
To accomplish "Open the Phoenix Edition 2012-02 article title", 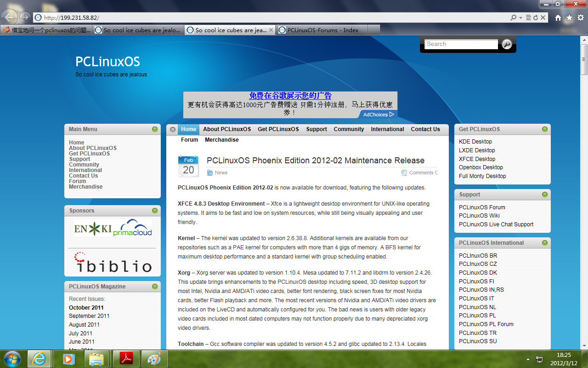I will (316, 161).
